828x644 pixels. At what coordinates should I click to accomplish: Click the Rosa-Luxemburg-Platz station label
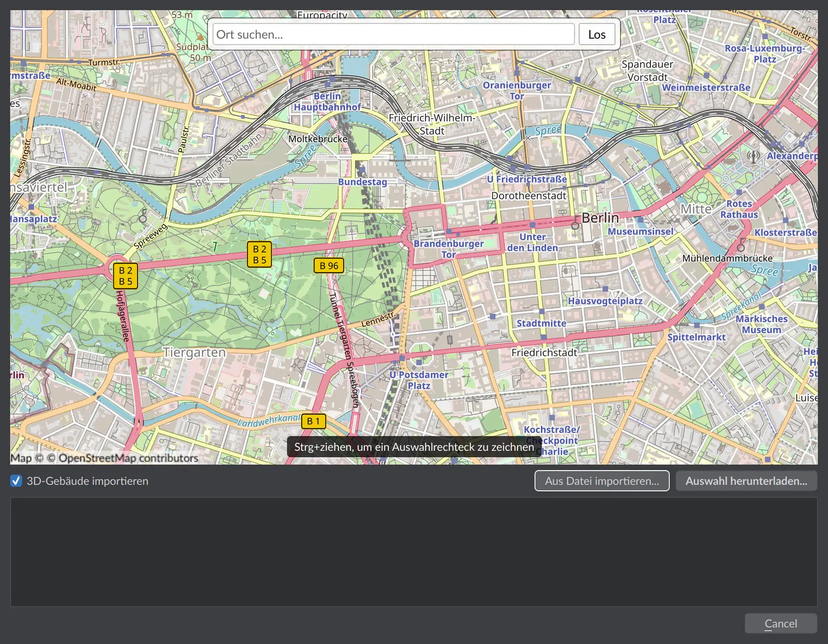point(764,53)
